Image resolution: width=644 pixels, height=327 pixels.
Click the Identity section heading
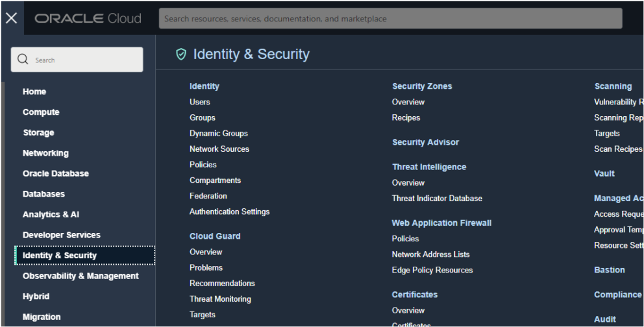(204, 86)
